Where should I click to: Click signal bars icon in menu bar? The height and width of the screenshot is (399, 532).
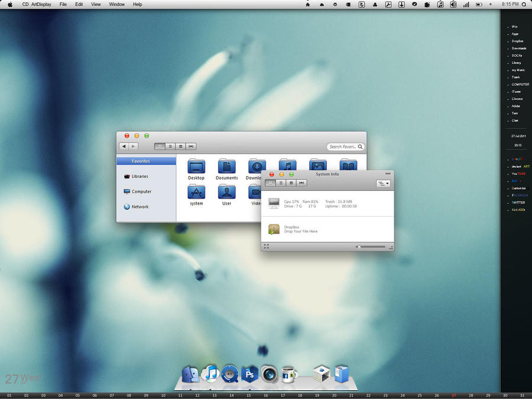point(466,4)
